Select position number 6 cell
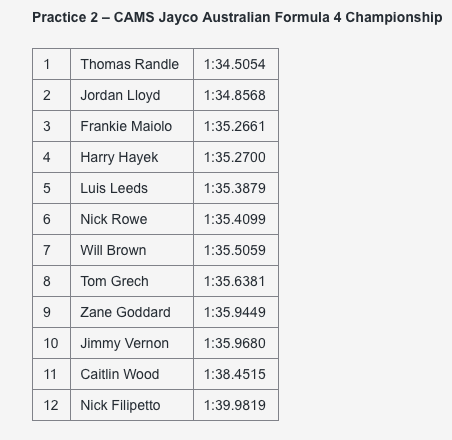This screenshot has width=452, height=440. [51, 219]
